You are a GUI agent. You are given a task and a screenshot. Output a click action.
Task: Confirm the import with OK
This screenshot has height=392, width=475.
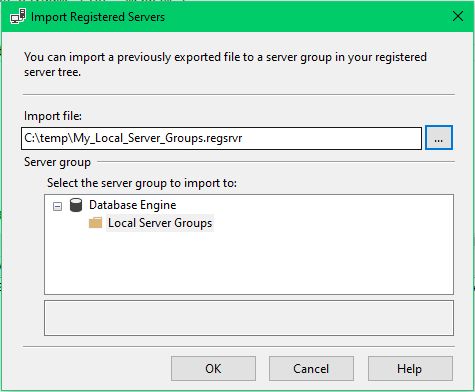[213, 369]
